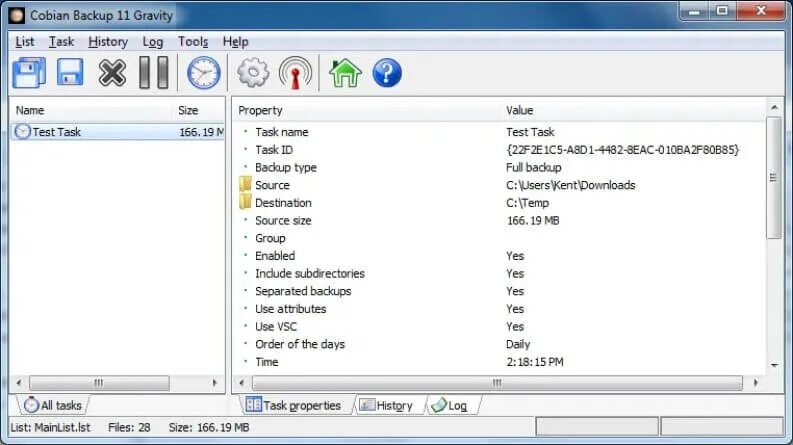Switch to the Task properties tab
Viewport: 793px width, 445px height.
(294, 405)
